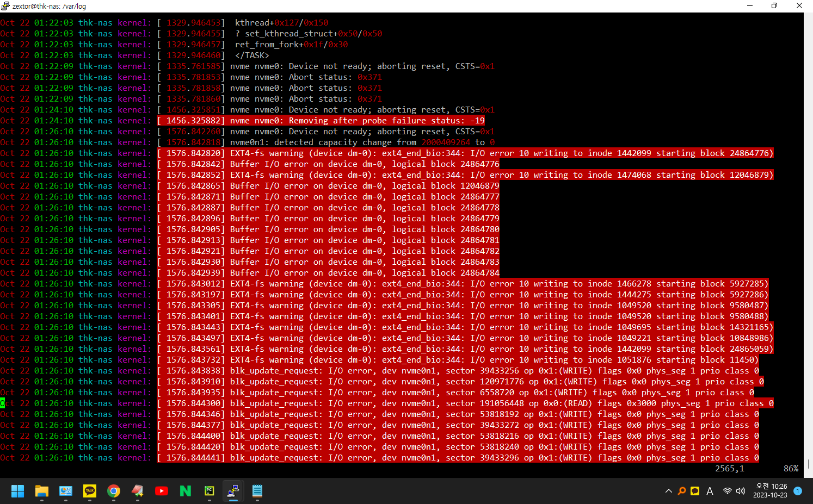Toggle Korean/English input via IME indicator
The width and height of the screenshot is (813, 504).
[709, 491]
